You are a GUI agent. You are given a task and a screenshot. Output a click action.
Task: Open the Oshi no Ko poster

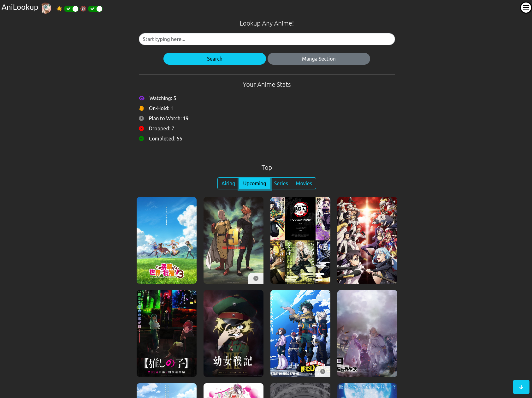(167, 333)
